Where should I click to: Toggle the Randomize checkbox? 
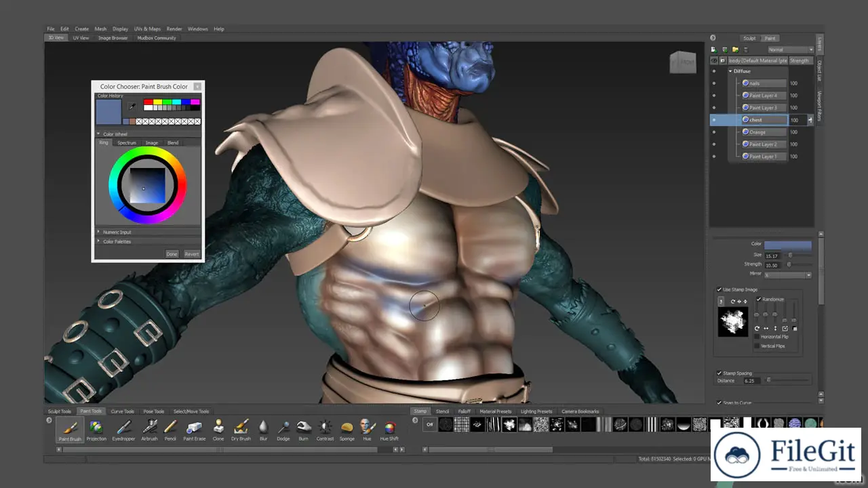tap(759, 299)
